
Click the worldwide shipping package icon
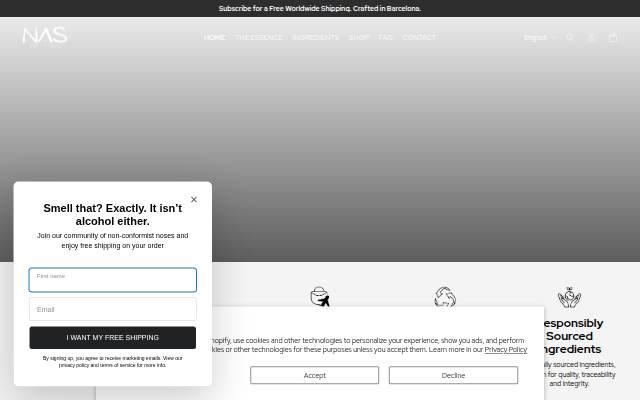click(320, 297)
